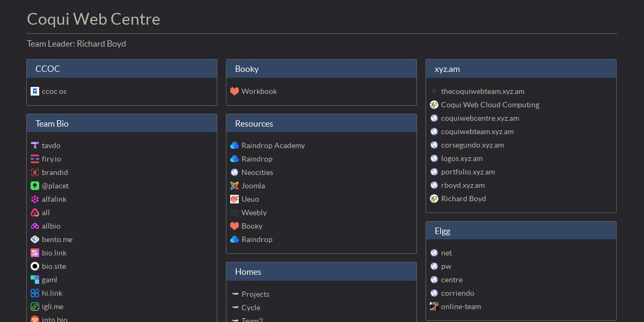Click the bio.link pink favicon

(35, 253)
